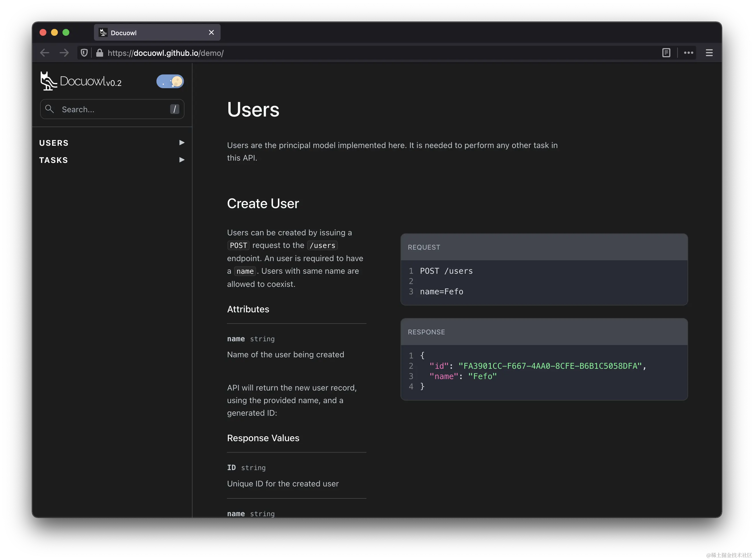Click the browser forward arrow
Viewport: 754px width, 560px height.
(64, 53)
